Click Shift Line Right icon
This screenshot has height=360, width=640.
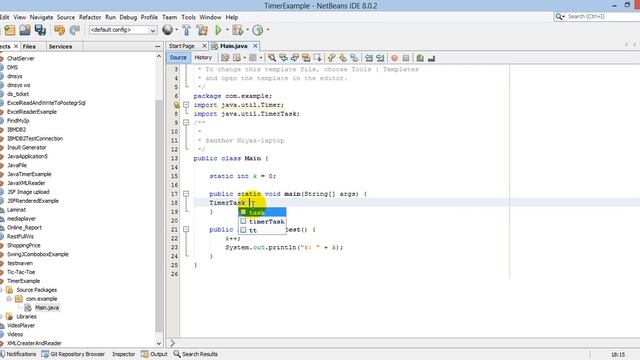pyautogui.click(x=380, y=58)
